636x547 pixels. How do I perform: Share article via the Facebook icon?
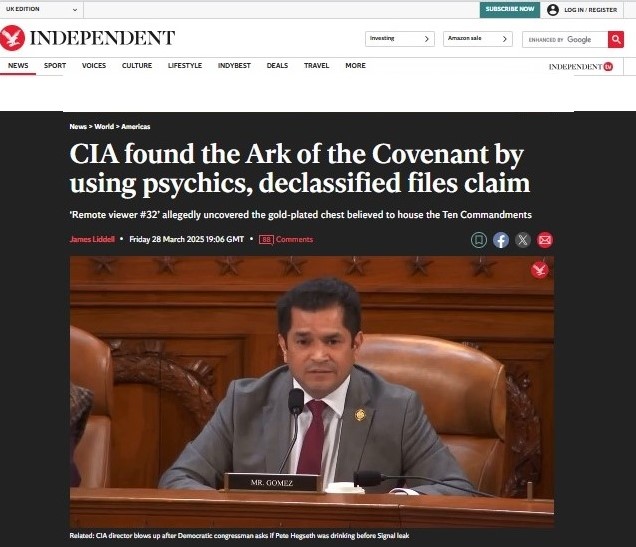coord(501,240)
